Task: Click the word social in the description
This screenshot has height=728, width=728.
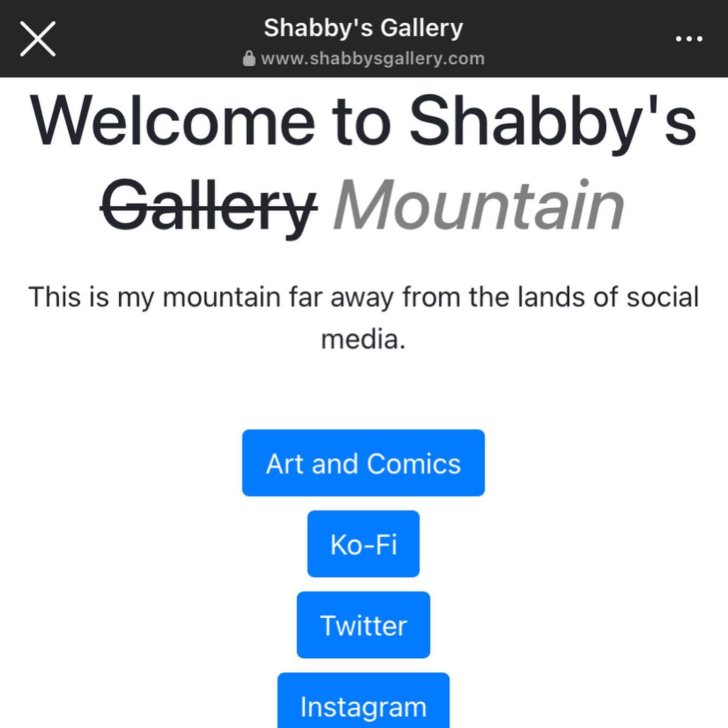Action: (x=663, y=297)
